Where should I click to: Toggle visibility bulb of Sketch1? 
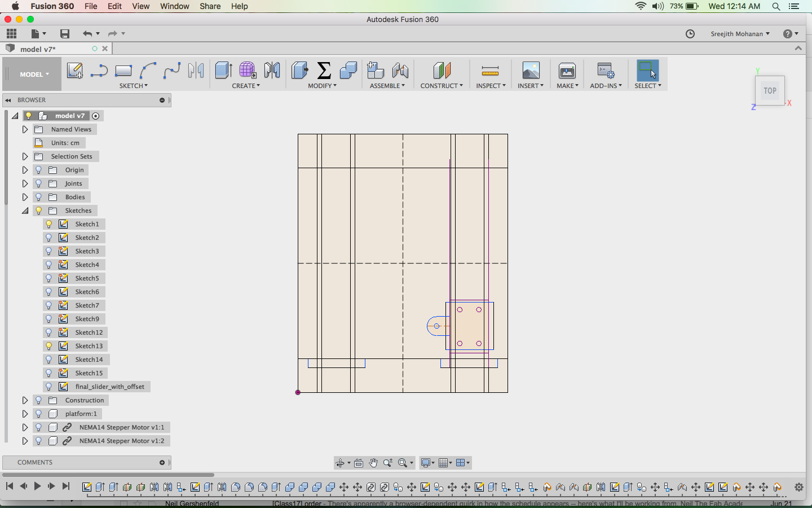49,224
